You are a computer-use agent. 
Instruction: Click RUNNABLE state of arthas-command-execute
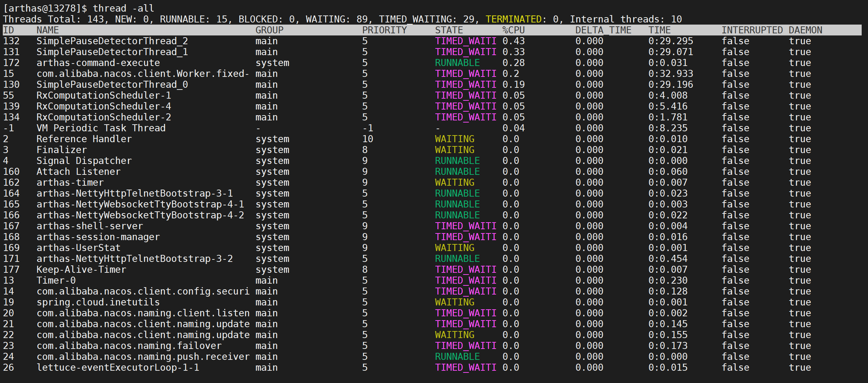point(458,63)
